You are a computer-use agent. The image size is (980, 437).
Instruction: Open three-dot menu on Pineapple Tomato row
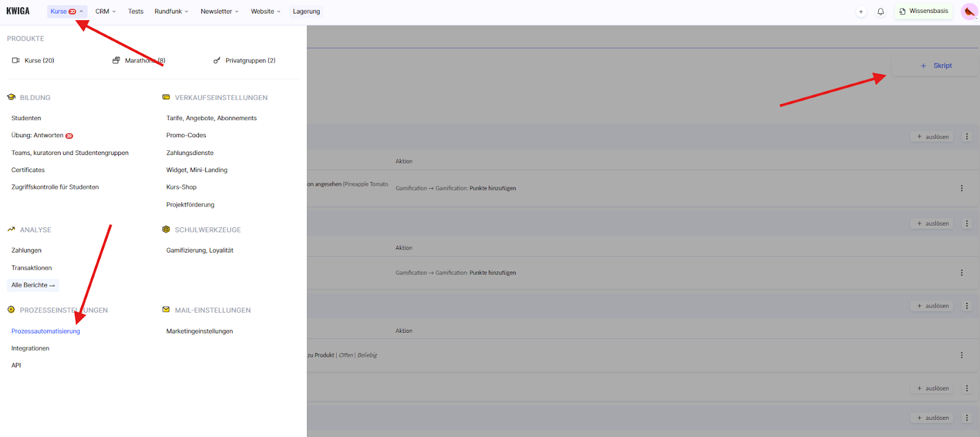962,188
